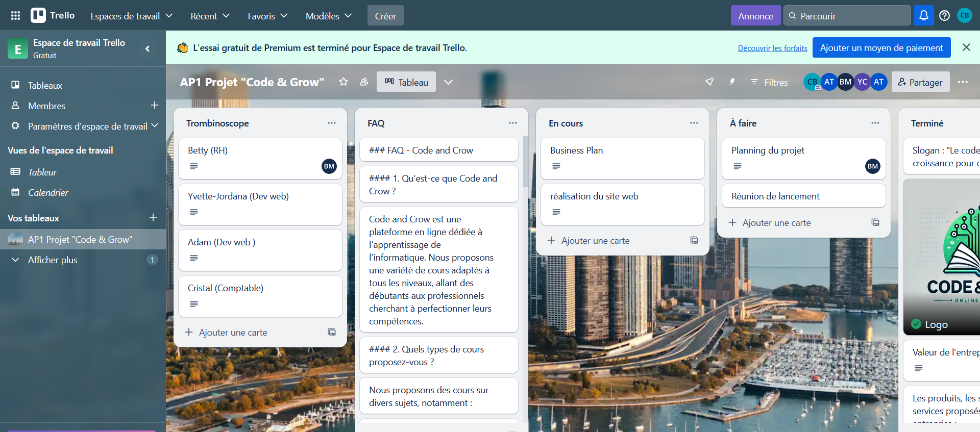
Task: Collapse the workspace sidebar
Action: point(148,48)
